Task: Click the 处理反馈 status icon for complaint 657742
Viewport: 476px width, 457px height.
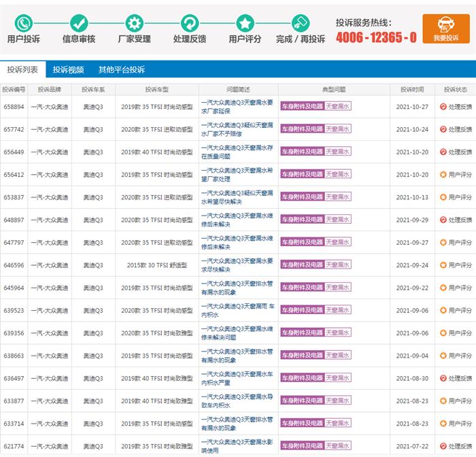Action: pyautogui.click(x=443, y=129)
